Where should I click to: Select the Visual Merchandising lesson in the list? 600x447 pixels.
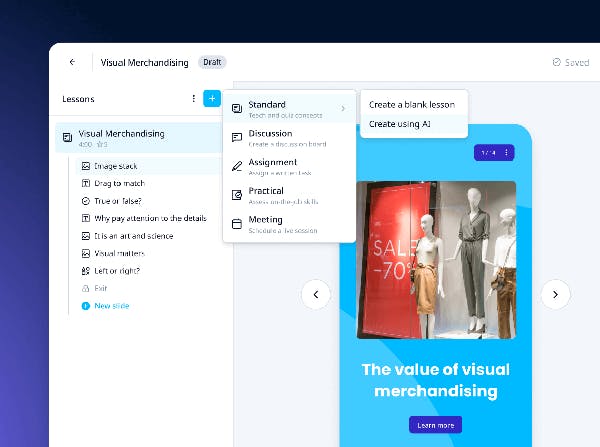point(139,137)
